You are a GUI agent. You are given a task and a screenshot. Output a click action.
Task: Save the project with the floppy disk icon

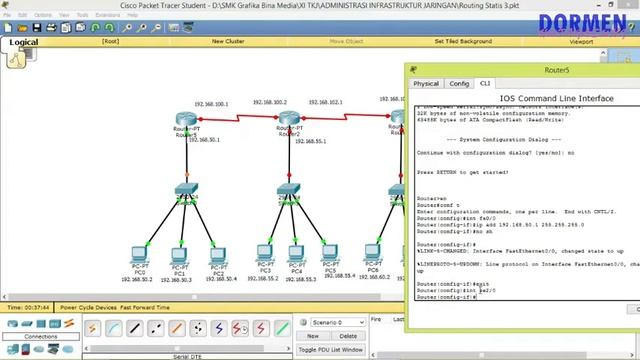click(37, 28)
